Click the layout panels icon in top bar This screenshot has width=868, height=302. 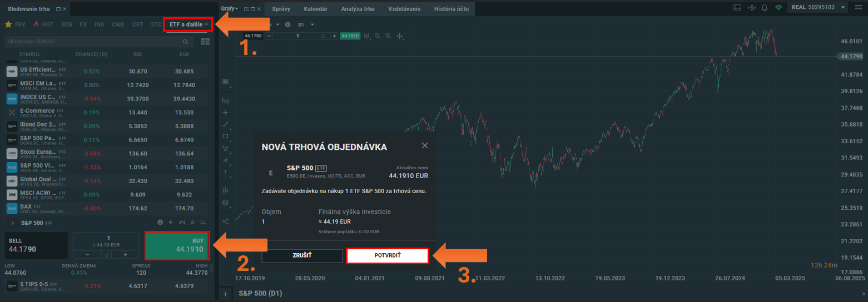click(738, 8)
